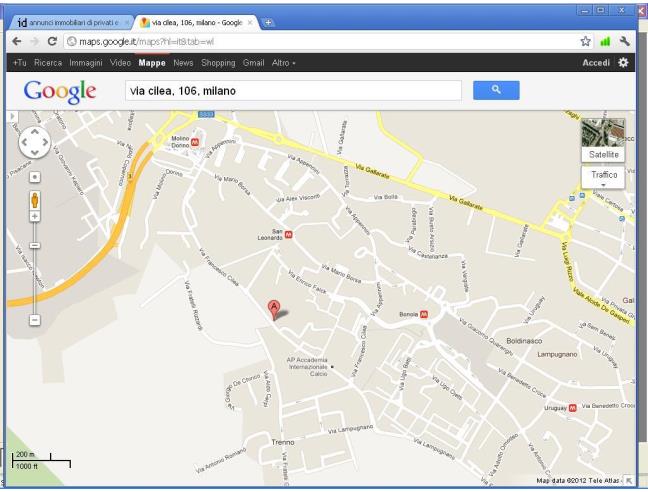Click the Accedi sign-in link

point(596,62)
